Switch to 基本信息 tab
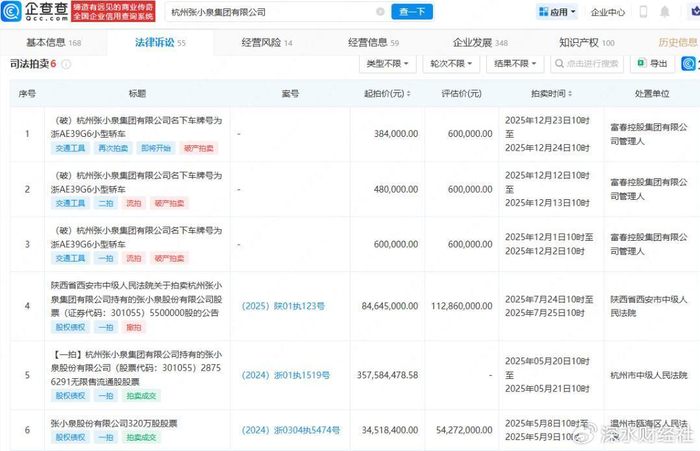 pos(54,42)
